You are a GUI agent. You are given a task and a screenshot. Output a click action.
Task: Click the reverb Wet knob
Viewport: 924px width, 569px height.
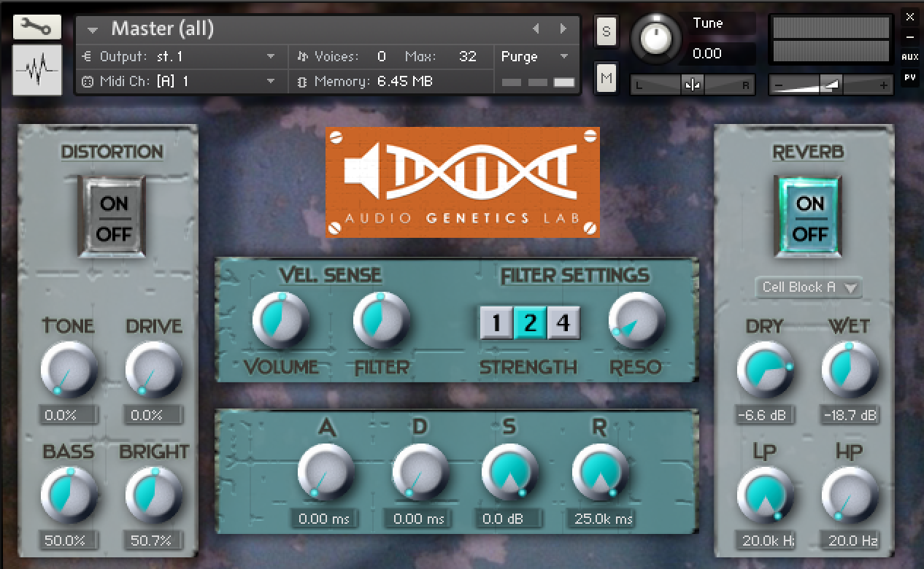[x=850, y=370]
